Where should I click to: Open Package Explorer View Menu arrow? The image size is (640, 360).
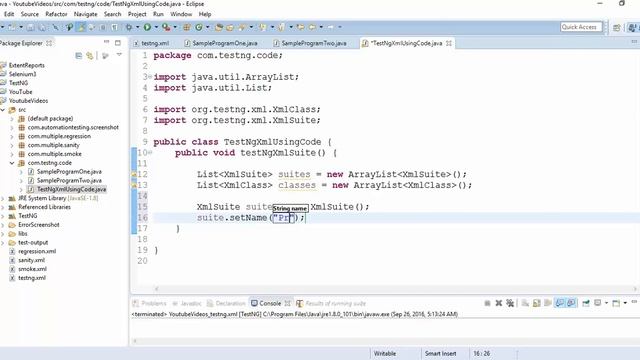point(119,55)
